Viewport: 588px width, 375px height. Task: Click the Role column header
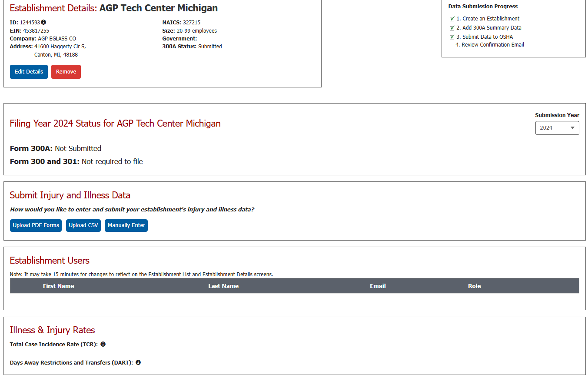[x=475, y=286]
